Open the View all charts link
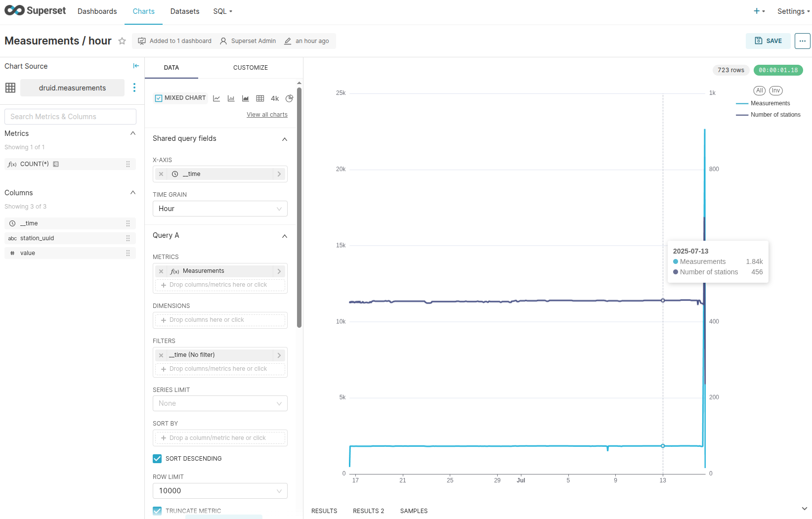Image resolution: width=812 pixels, height=519 pixels. pos(267,115)
